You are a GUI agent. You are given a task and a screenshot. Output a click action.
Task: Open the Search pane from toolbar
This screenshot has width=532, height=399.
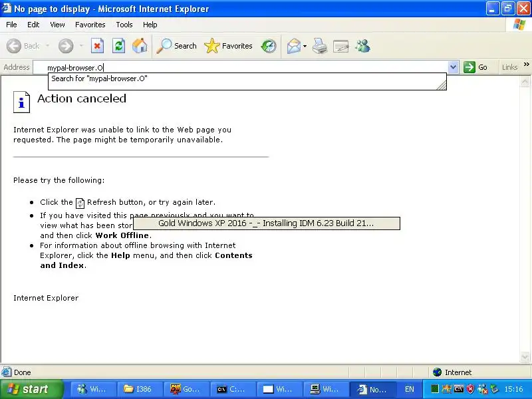pos(177,46)
